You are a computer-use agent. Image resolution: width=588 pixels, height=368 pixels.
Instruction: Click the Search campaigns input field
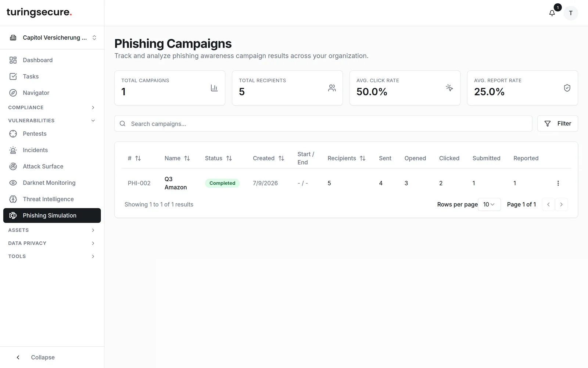coord(323,124)
